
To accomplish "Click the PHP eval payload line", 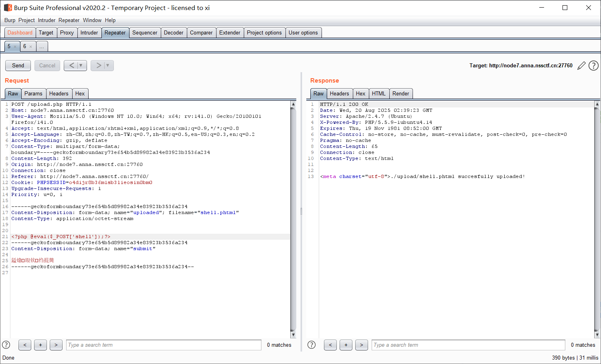I will coord(61,237).
